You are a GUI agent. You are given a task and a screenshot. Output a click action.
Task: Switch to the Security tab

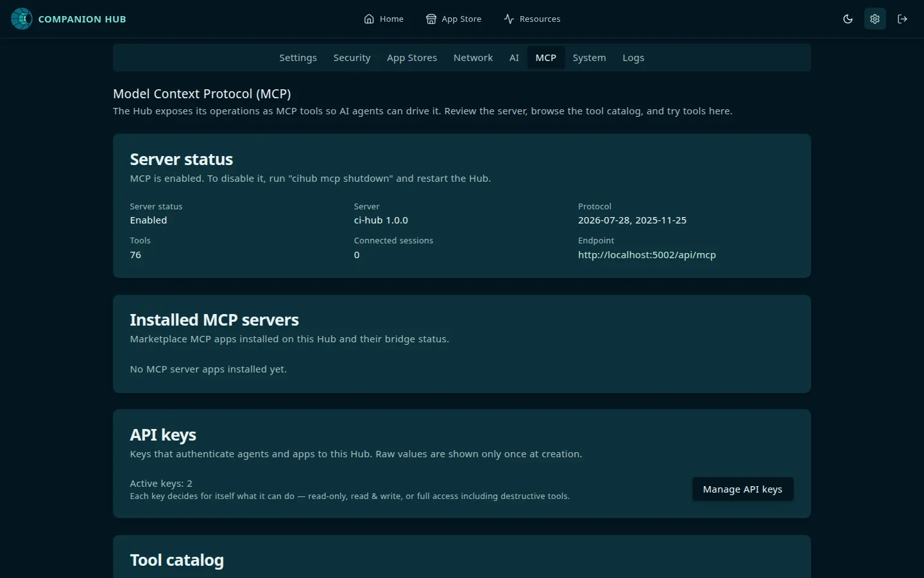tap(352, 58)
